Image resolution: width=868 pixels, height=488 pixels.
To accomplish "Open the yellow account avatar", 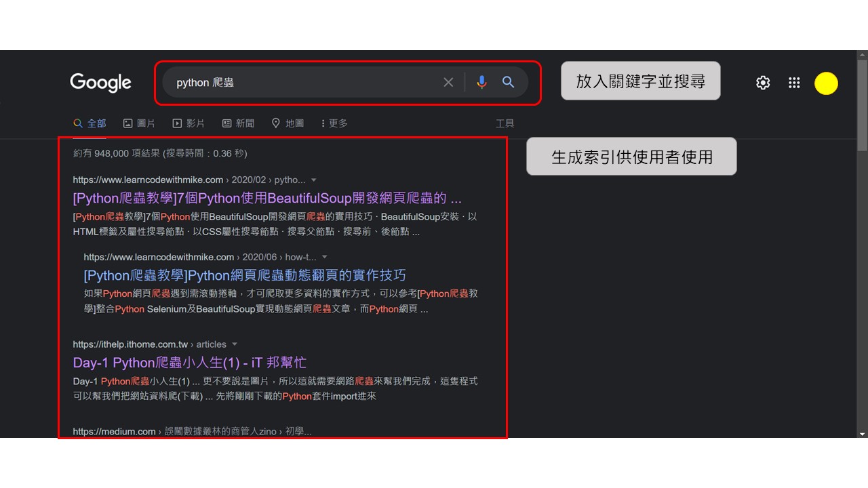I will (x=826, y=83).
